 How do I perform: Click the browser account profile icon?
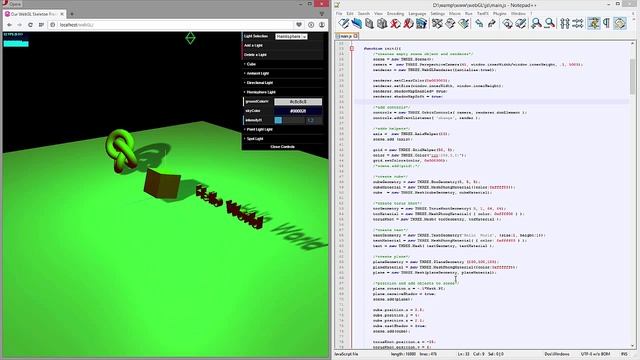(x=322, y=25)
